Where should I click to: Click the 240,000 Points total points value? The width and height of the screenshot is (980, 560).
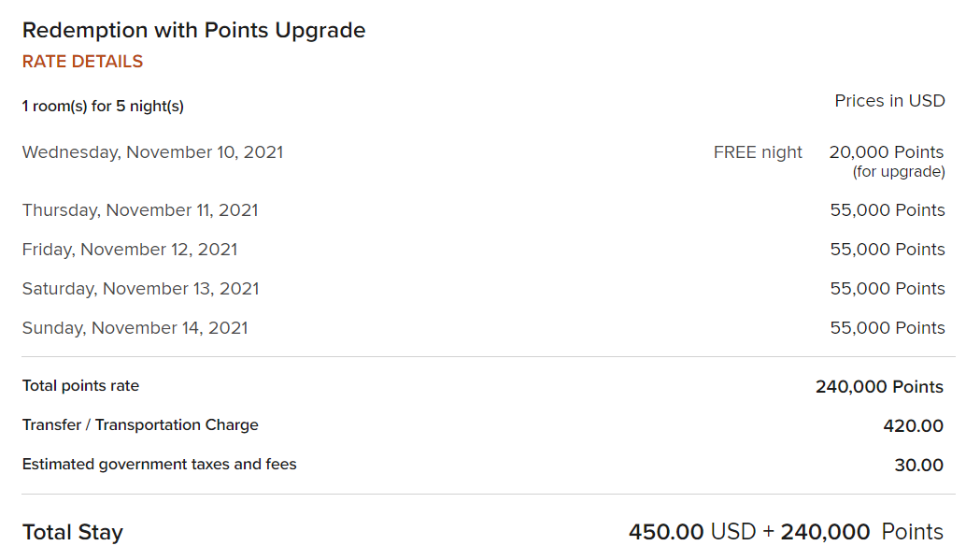pyautogui.click(x=879, y=387)
